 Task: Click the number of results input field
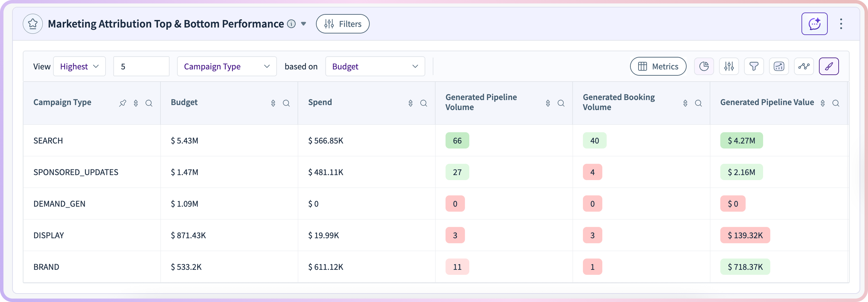point(141,67)
